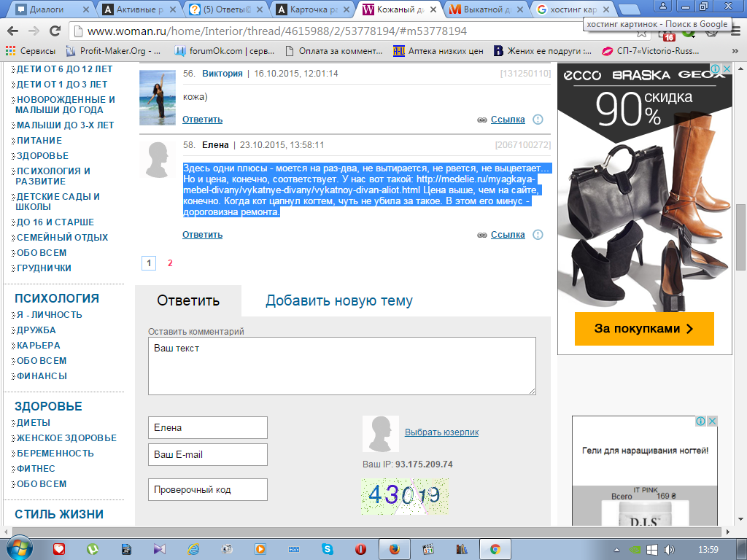The width and height of the screenshot is (747, 560).
Task: Open ФИТНЕС sidebar category
Action: tap(36, 469)
